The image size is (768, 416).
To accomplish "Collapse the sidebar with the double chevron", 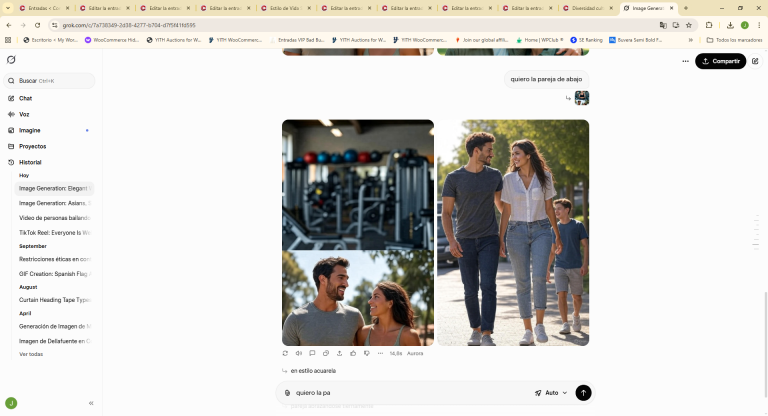I will click(x=91, y=403).
